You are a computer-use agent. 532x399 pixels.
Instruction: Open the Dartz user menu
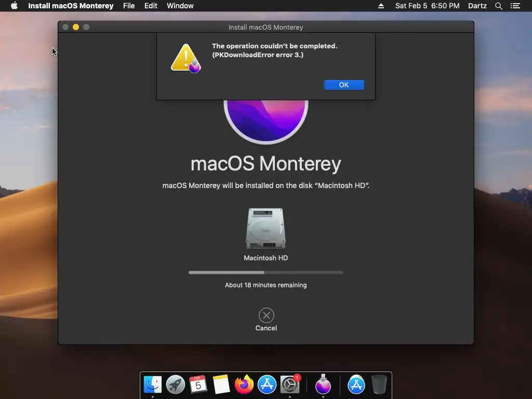477,6
